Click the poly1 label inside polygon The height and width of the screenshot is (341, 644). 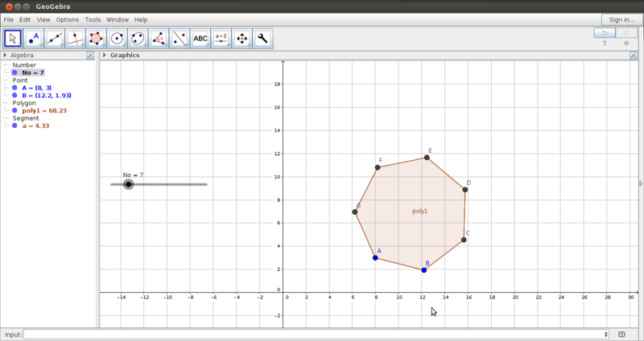tap(419, 212)
